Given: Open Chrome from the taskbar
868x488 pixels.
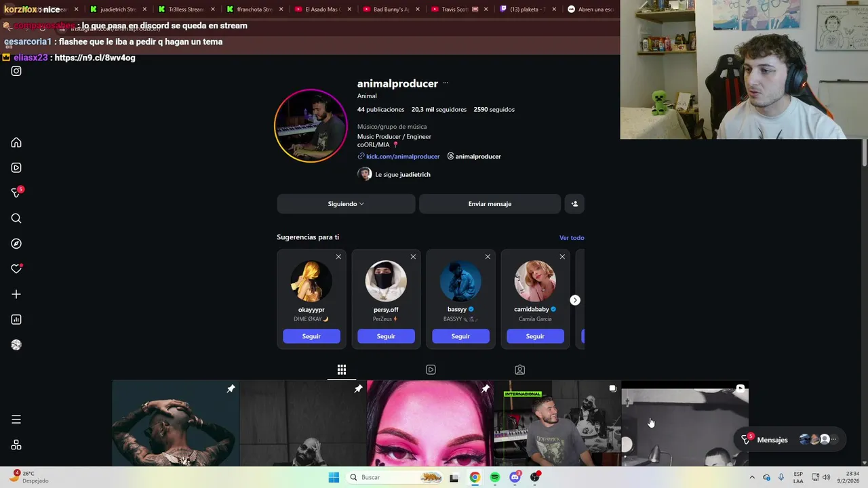Looking at the screenshot, I should pos(475,477).
